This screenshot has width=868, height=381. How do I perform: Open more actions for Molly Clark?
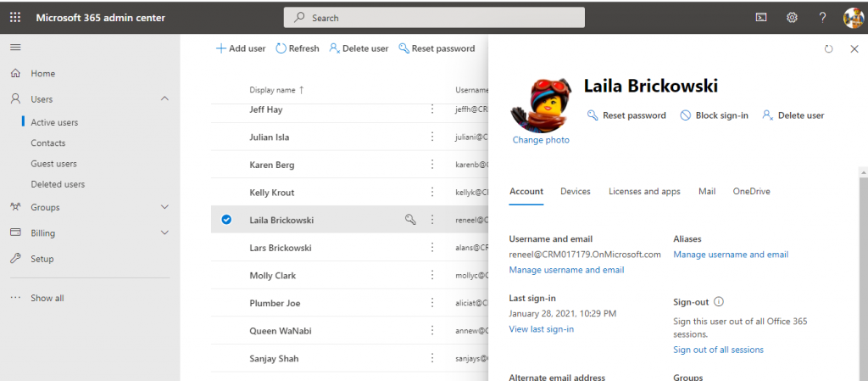(432, 275)
